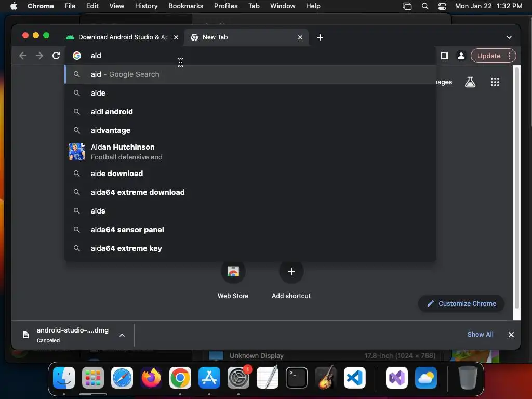Select 'aida64 extreme key' suggestion
Screen dimensions: 532x399
pyautogui.click(x=250, y=248)
